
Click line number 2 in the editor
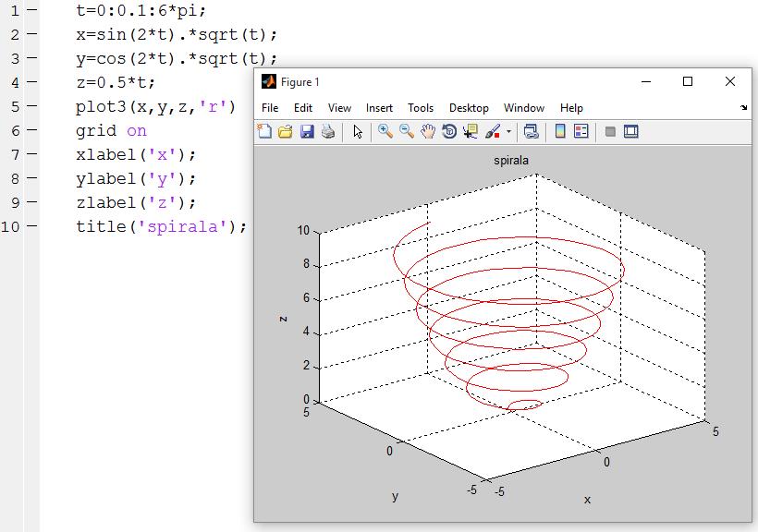pos(15,35)
